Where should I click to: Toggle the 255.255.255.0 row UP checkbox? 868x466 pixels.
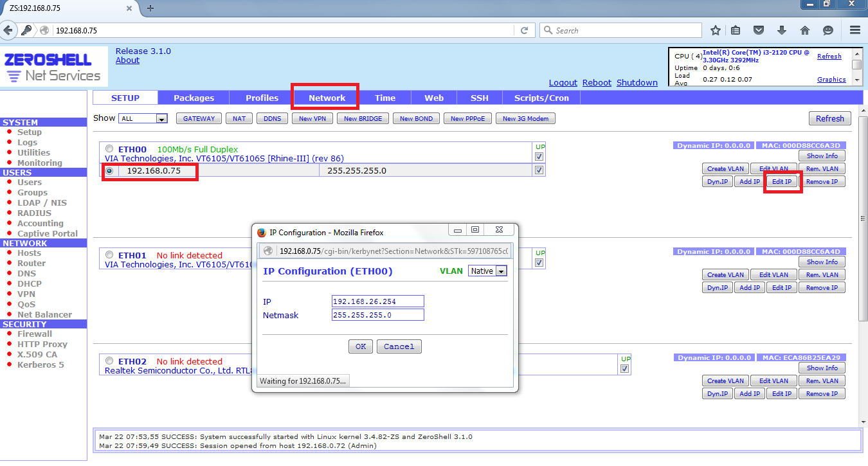[539, 170]
